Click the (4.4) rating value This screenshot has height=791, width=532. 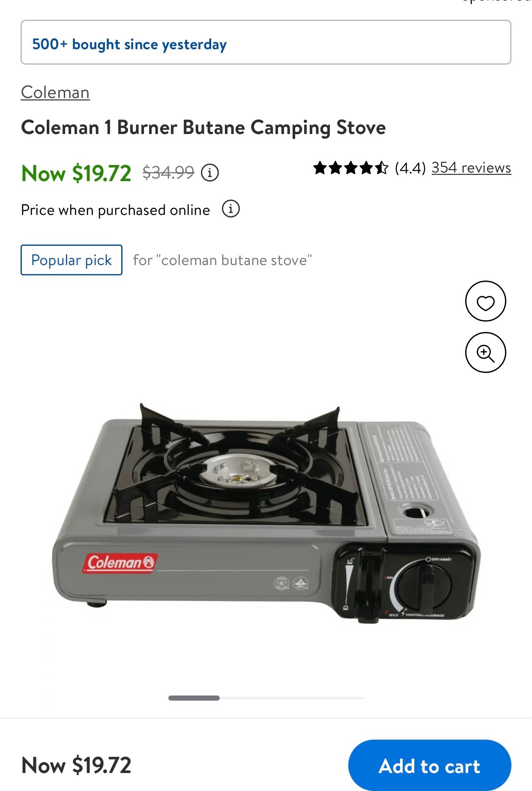click(410, 168)
